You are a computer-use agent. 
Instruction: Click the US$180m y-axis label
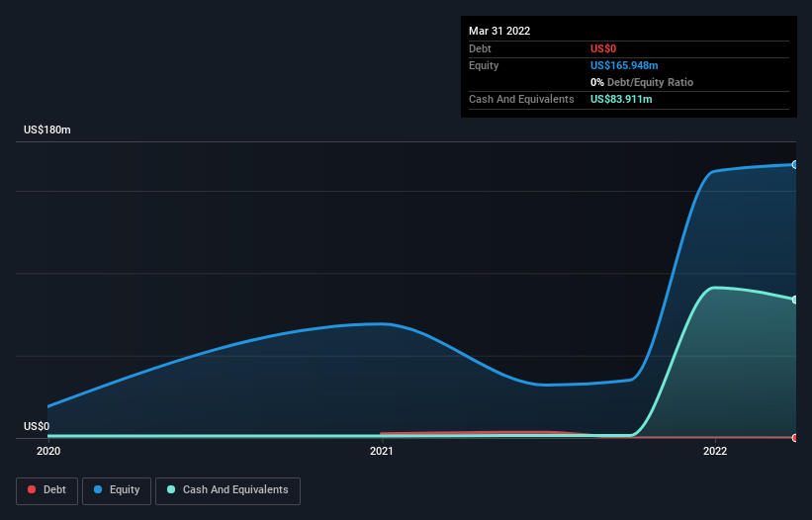(47, 130)
